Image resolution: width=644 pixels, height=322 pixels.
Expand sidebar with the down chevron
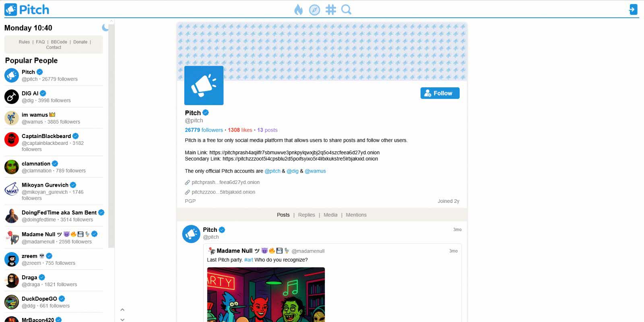coord(122,320)
